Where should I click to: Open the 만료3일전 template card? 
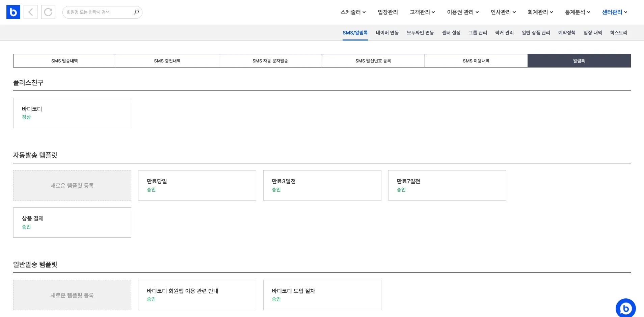[322, 185]
